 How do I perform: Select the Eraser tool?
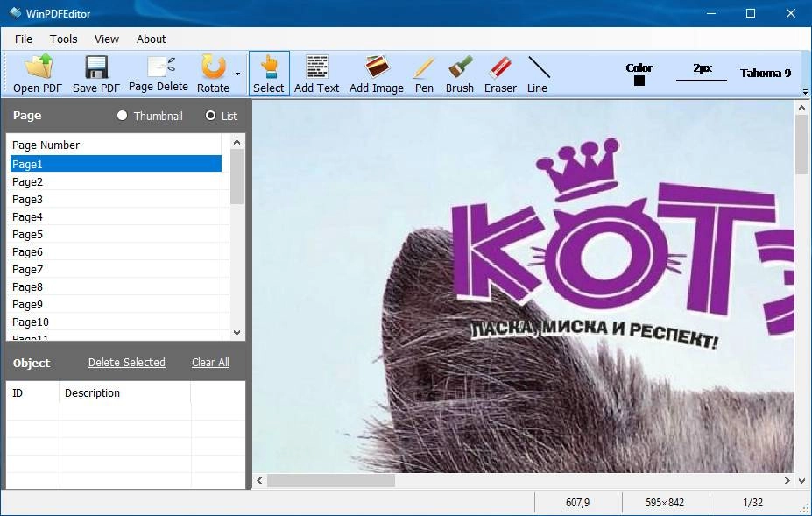pyautogui.click(x=500, y=74)
